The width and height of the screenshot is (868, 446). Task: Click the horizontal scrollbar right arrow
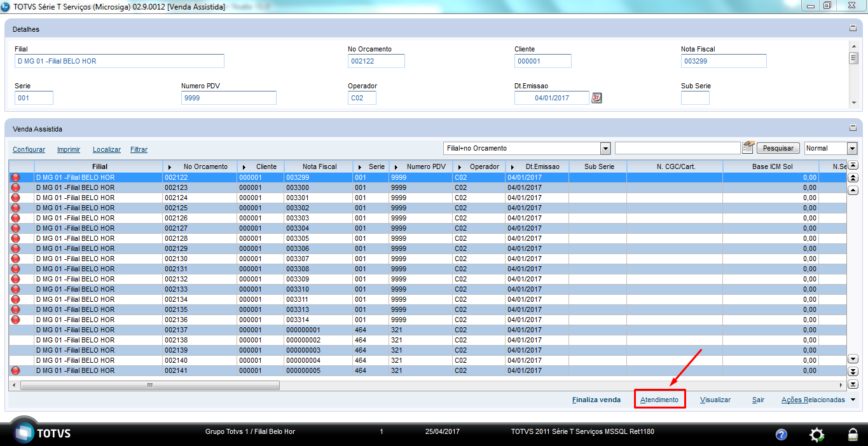pos(841,385)
